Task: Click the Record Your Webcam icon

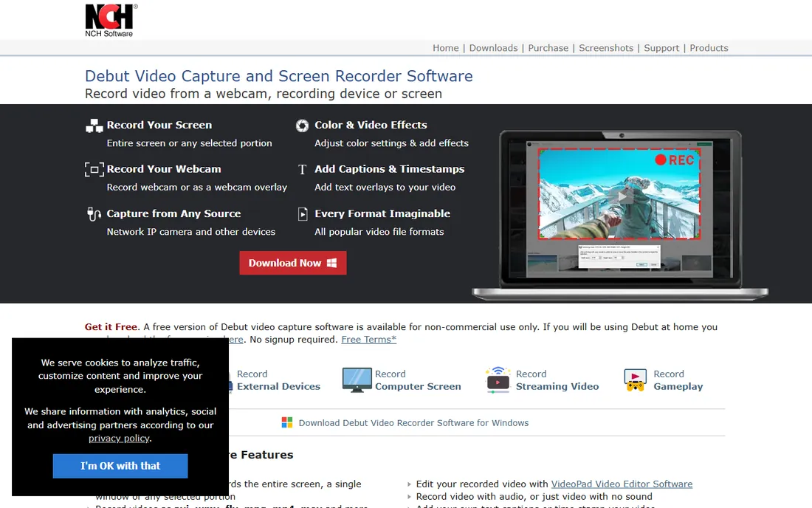Action: click(x=94, y=169)
